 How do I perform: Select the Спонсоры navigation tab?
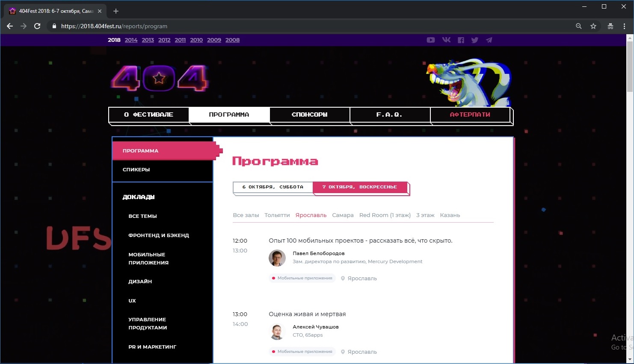[309, 114]
